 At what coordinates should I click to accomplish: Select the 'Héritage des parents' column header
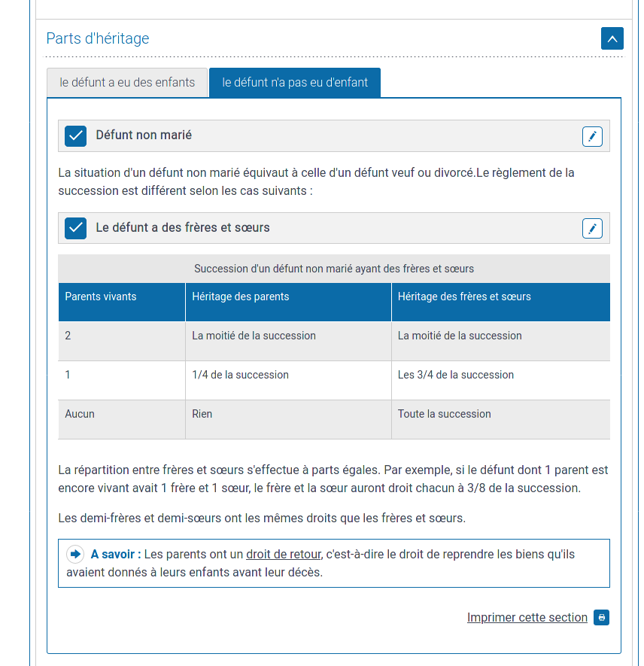(241, 297)
